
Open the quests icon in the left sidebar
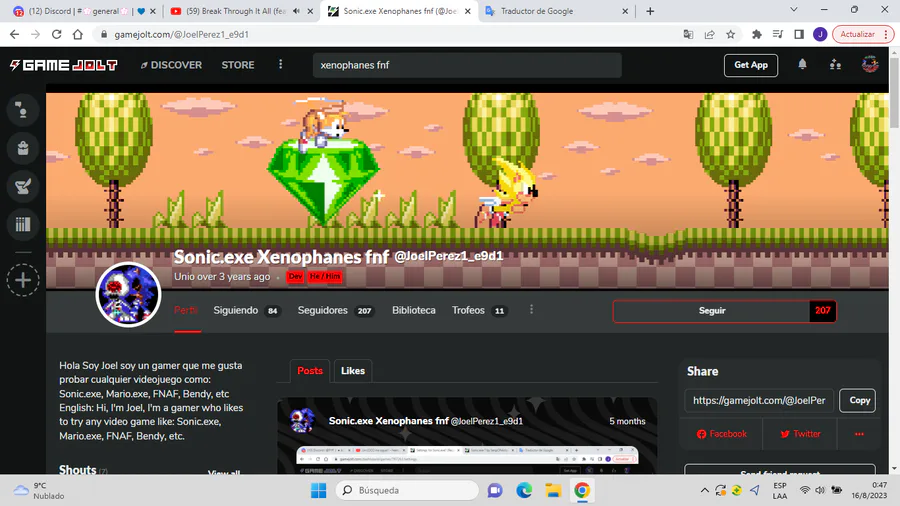coord(23,186)
